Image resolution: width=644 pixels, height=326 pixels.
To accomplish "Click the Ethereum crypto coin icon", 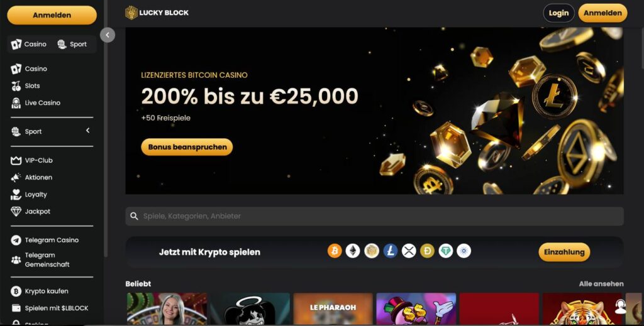I will [352, 251].
